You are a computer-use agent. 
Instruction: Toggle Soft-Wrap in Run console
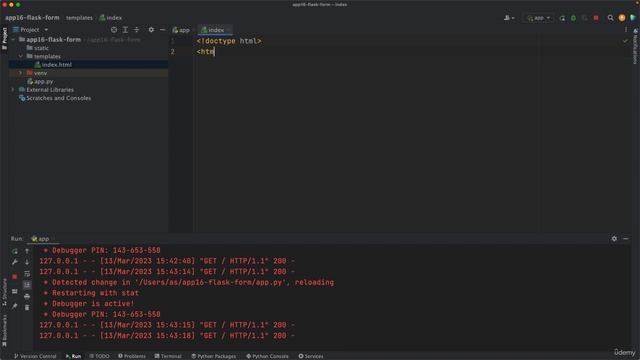[x=27, y=273]
